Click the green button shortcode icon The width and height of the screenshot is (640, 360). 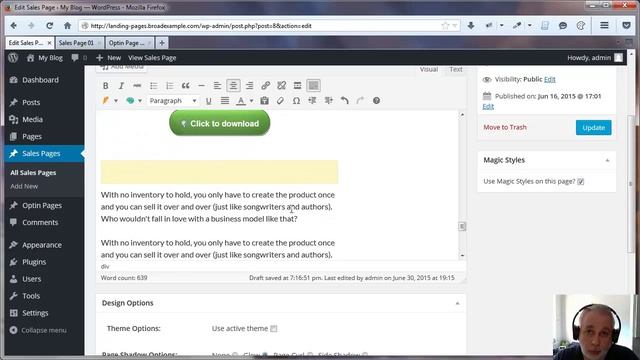(130, 100)
